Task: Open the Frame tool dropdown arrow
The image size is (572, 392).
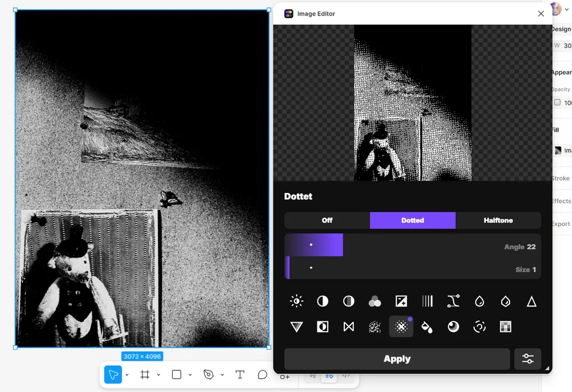Action: point(158,375)
